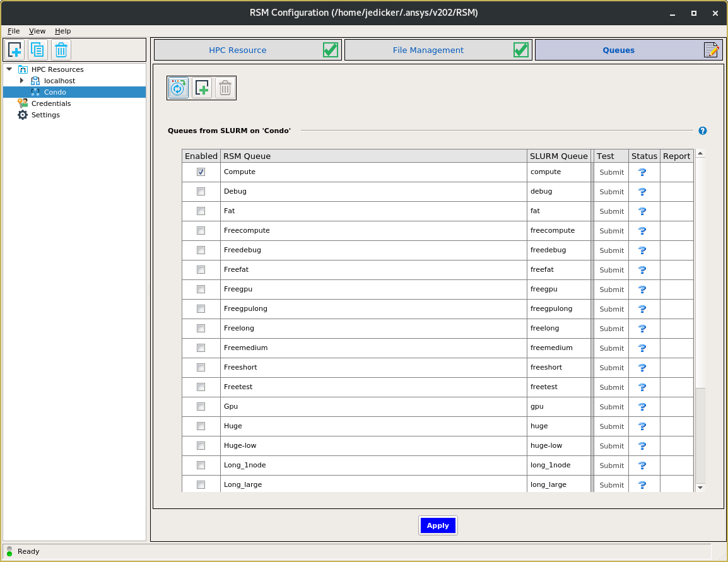Enable the Fat queue checkbox
Viewport: 728px width, 562px height.
201,211
